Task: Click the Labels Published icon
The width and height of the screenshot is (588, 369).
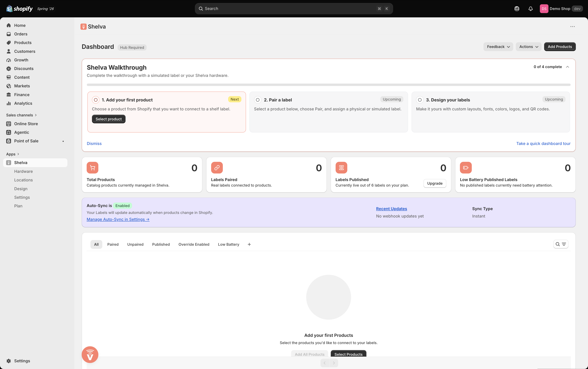Action: 341,168
